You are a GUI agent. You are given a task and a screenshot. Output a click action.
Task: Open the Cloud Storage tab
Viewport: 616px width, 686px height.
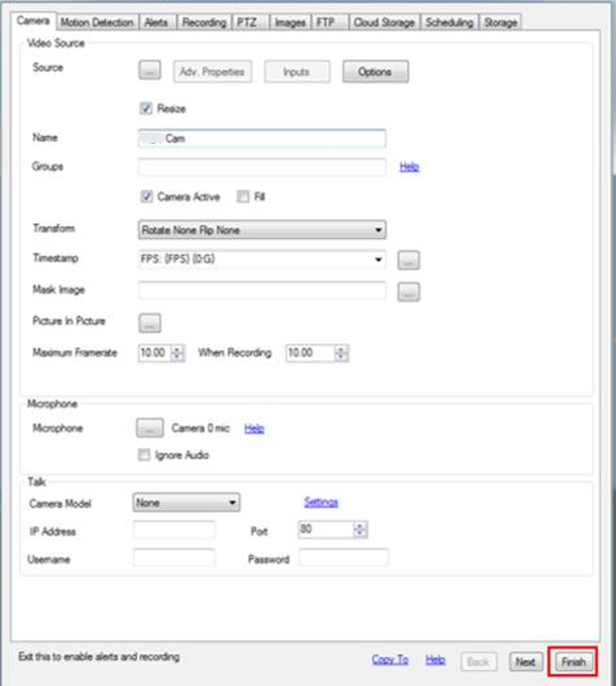[384, 22]
